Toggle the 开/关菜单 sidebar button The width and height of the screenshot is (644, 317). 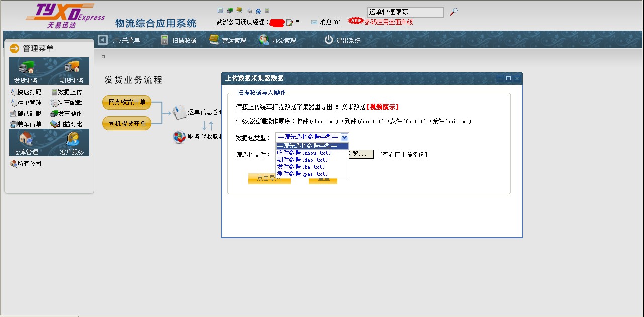point(103,40)
